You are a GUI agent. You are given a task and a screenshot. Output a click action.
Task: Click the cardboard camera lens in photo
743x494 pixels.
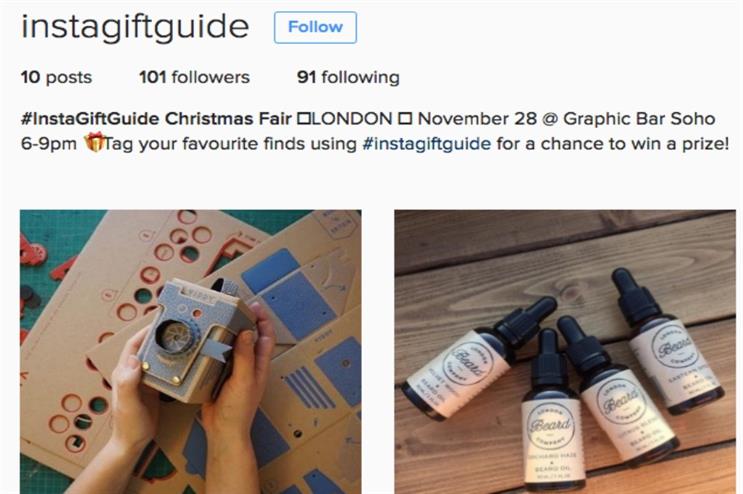click(x=176, y=333)
